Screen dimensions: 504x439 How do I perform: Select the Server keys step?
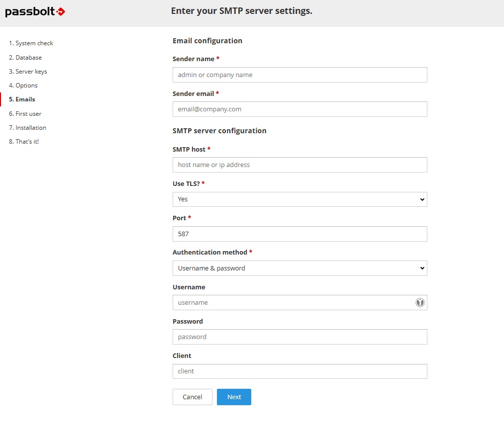pyautogui.click(x=28, y=71)
